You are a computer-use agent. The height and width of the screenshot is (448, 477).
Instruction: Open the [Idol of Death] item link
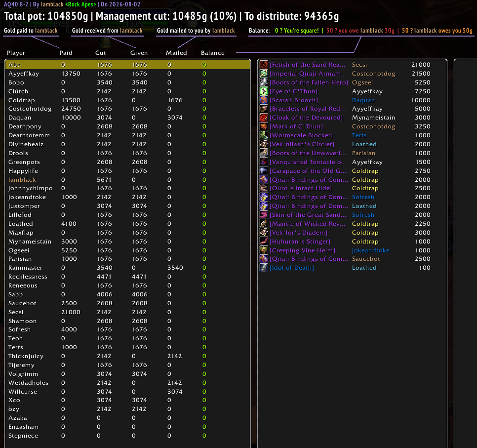coord(292,268)
